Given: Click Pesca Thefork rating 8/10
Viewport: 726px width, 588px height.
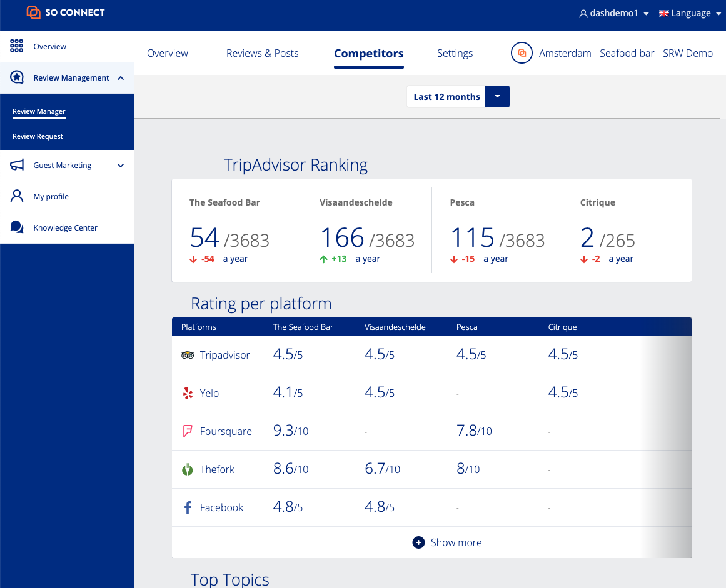Looking at the screenshot, I should 468,468.
